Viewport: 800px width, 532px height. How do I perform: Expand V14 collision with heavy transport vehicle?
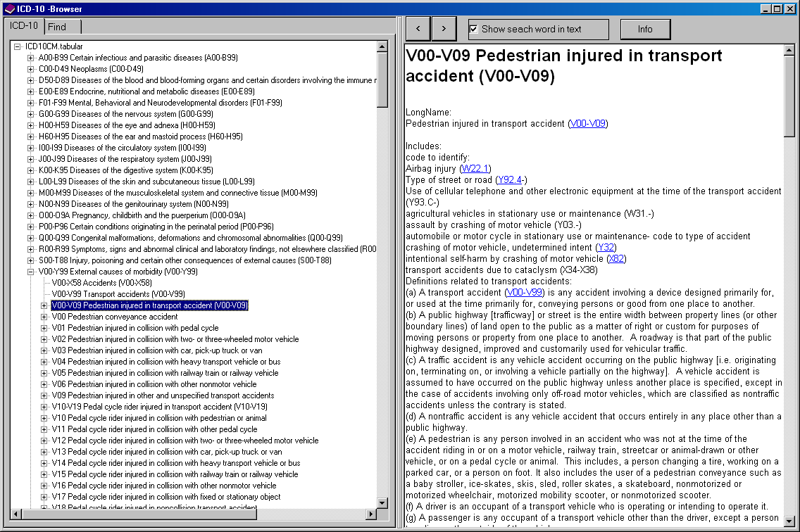click(x=44, y=463)
